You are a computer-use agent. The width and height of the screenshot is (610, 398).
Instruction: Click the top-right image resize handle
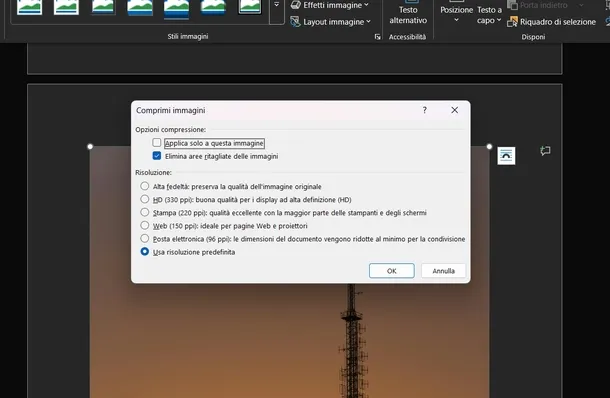(x=489, y=147)
